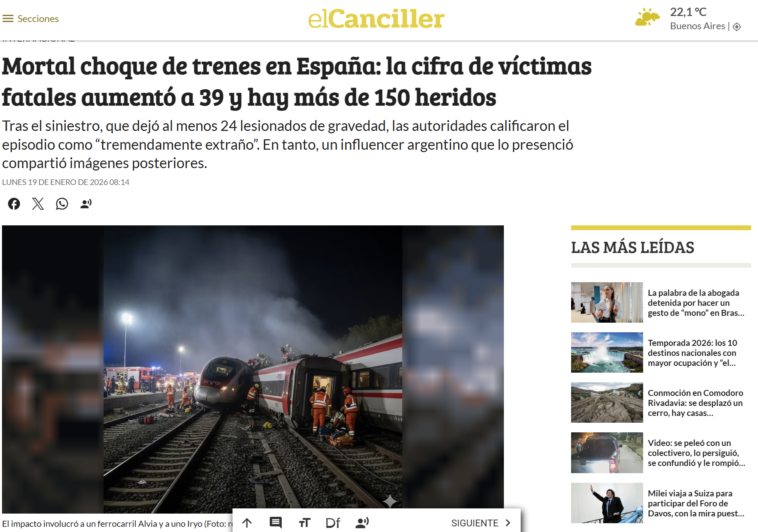Open the train crash main photo

click(x=253, y=369)
